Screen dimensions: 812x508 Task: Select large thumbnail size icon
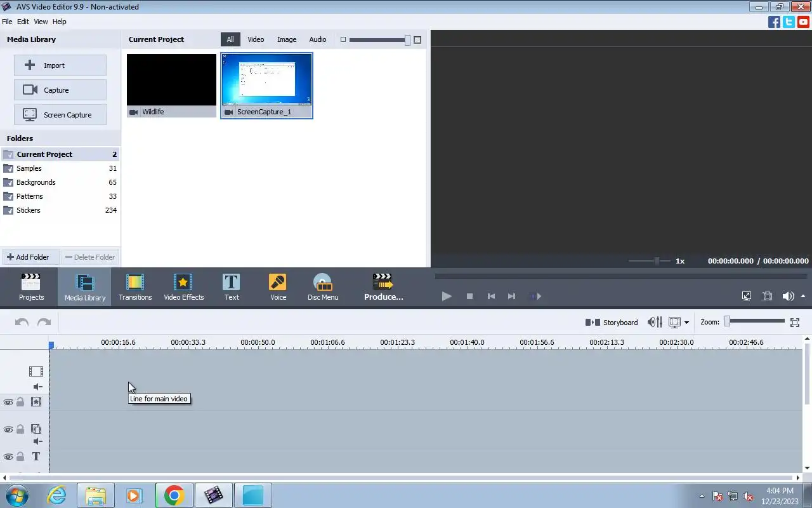417,39
